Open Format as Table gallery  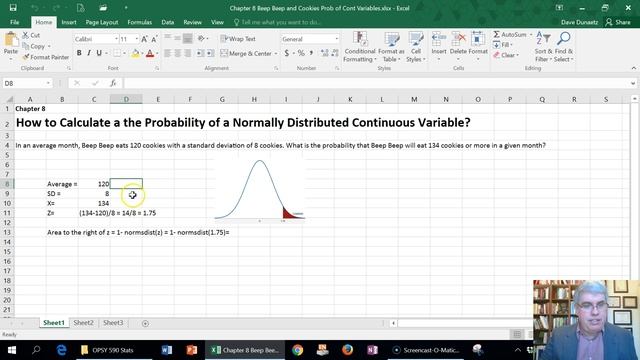point(391,47)
